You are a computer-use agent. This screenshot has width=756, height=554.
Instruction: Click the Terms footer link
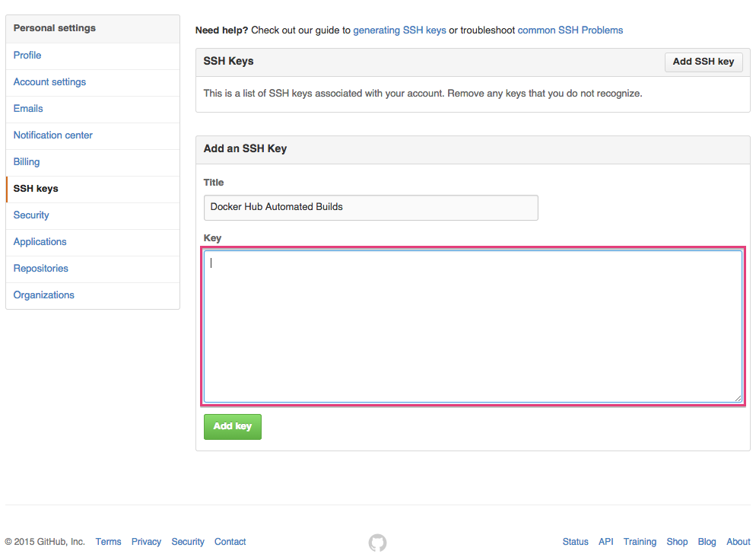tap(108, 542)
